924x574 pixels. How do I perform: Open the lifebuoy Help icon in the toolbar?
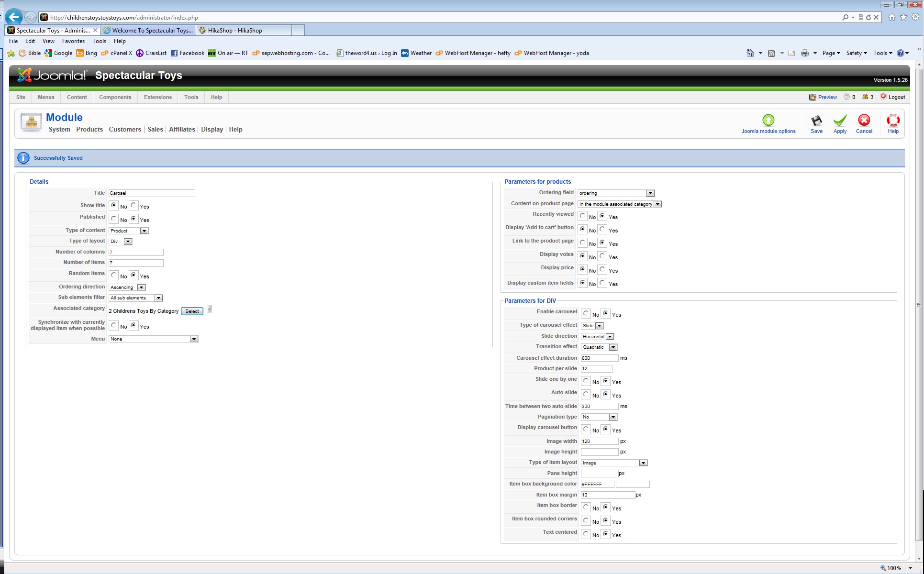point(893,121)
